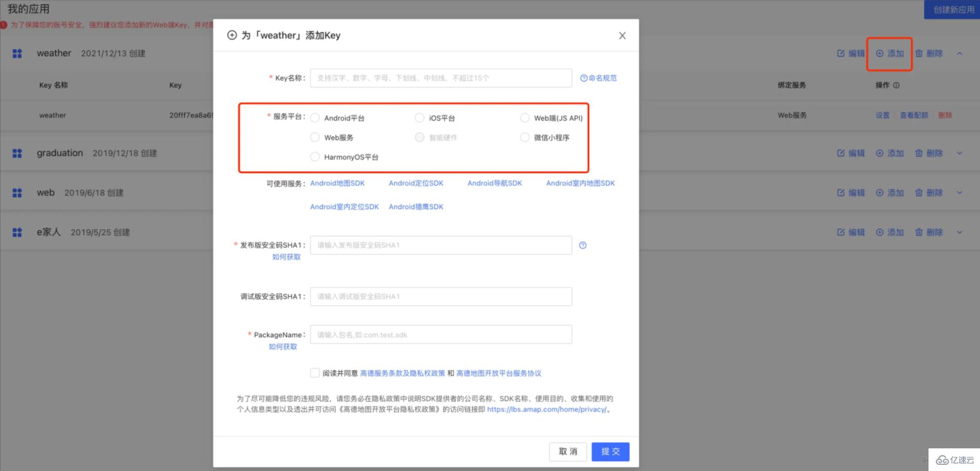Viewport: 980px width, 471px height.
Task: Click the 提交 button
Action: tap(610, 451)
